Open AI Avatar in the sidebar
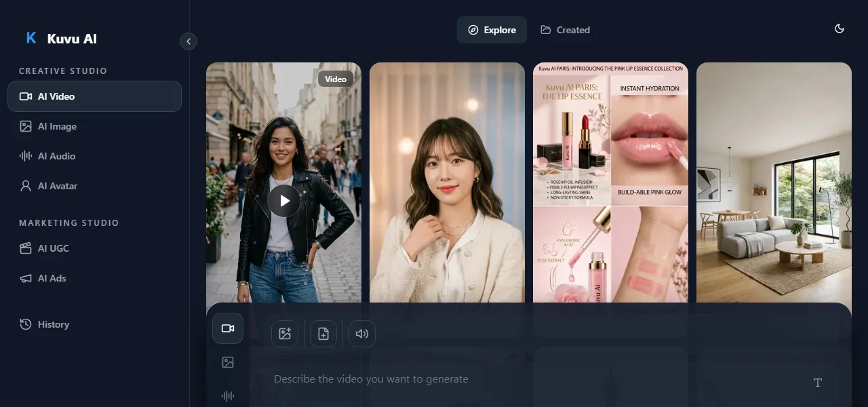This screenshot has height=407, width=868. coord(94,186)
